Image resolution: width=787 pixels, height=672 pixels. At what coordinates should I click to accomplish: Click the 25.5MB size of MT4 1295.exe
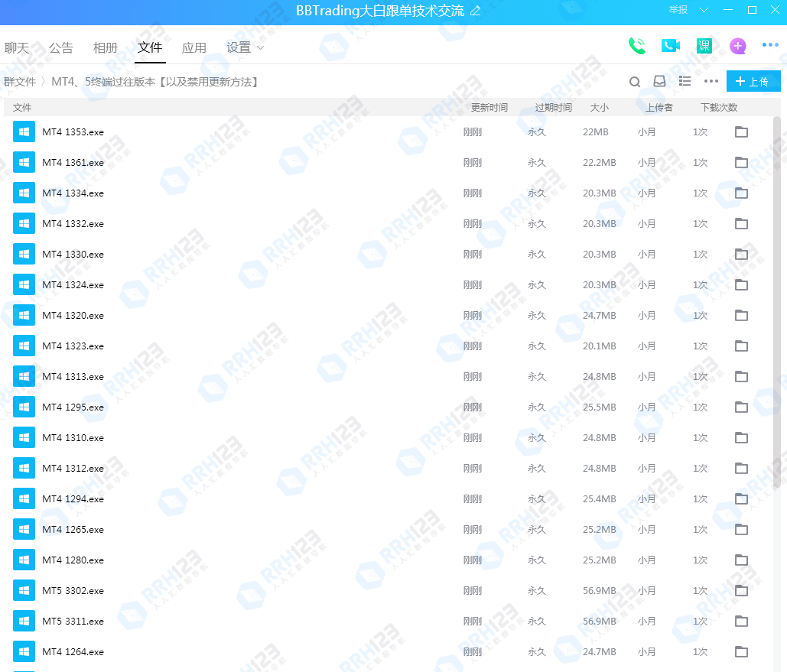pos(600,407)
